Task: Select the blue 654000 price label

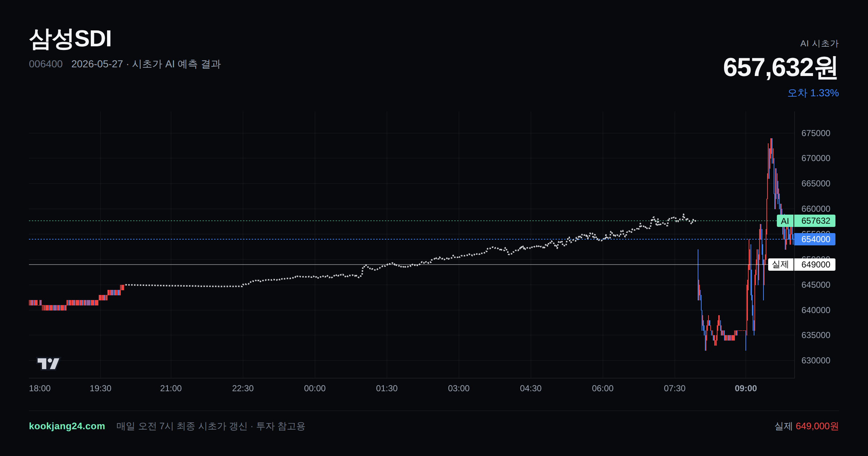Action: pos(815,239)
